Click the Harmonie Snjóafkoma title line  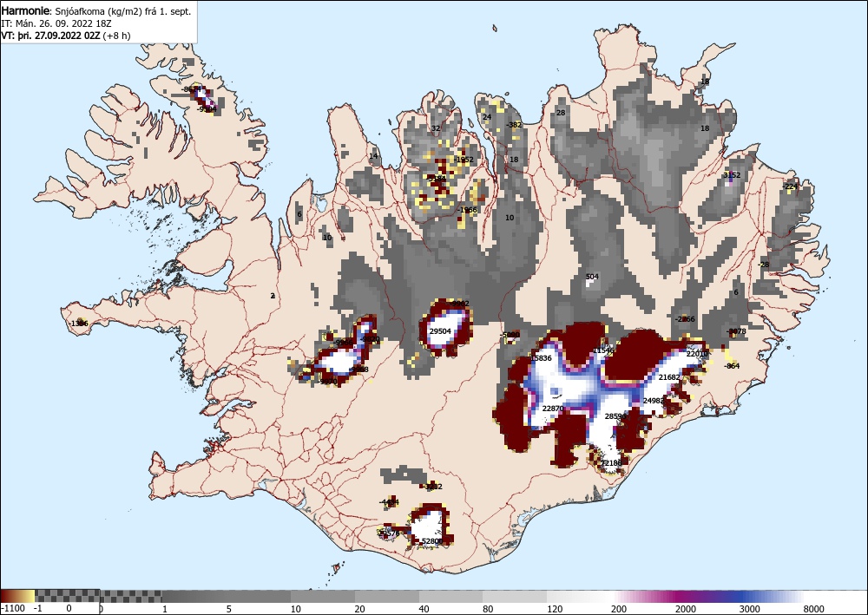[x=96, y=11]
